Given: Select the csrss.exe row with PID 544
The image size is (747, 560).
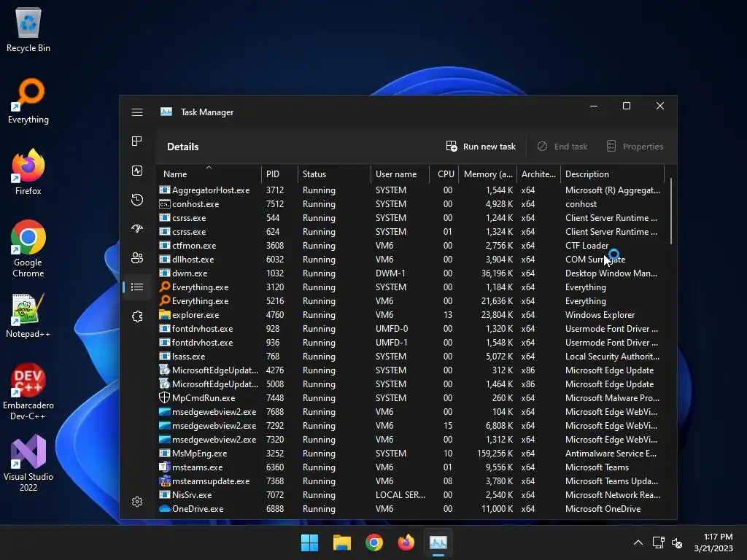Looking at the screenshot, I should [411, 217].
